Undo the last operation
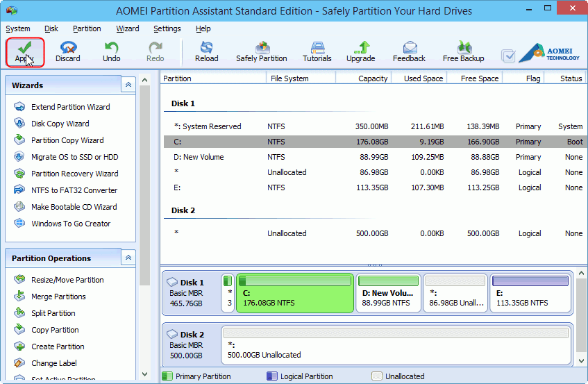The width and height of the screenshot is (588, 384). coord(111,52)
